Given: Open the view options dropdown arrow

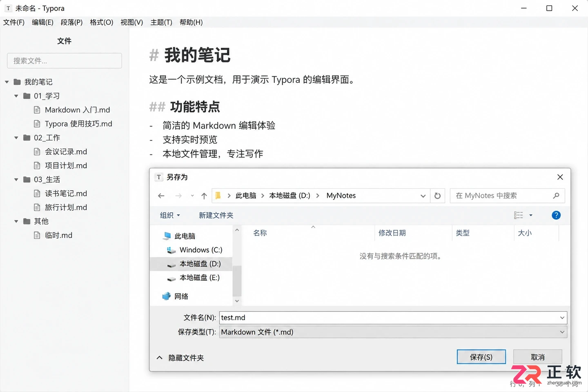Looking at the screenshot, I should pyautogui.click(x=531, y=215).
